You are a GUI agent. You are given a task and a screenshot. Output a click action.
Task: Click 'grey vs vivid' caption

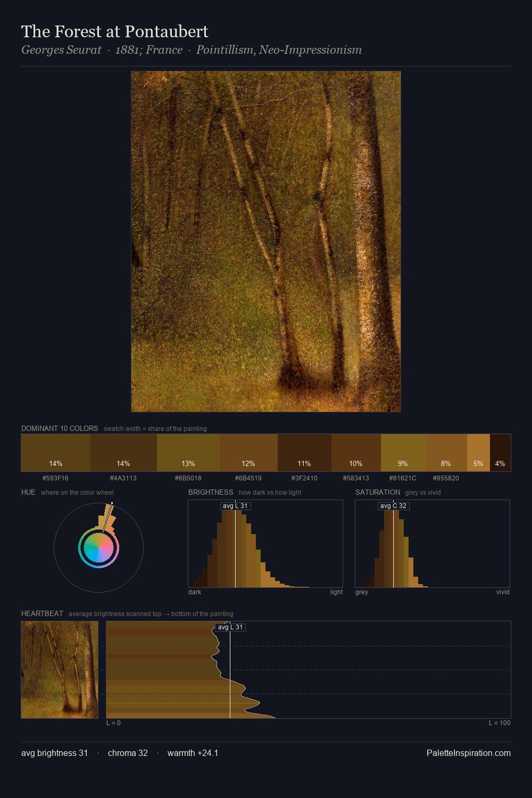coord(423,493)
